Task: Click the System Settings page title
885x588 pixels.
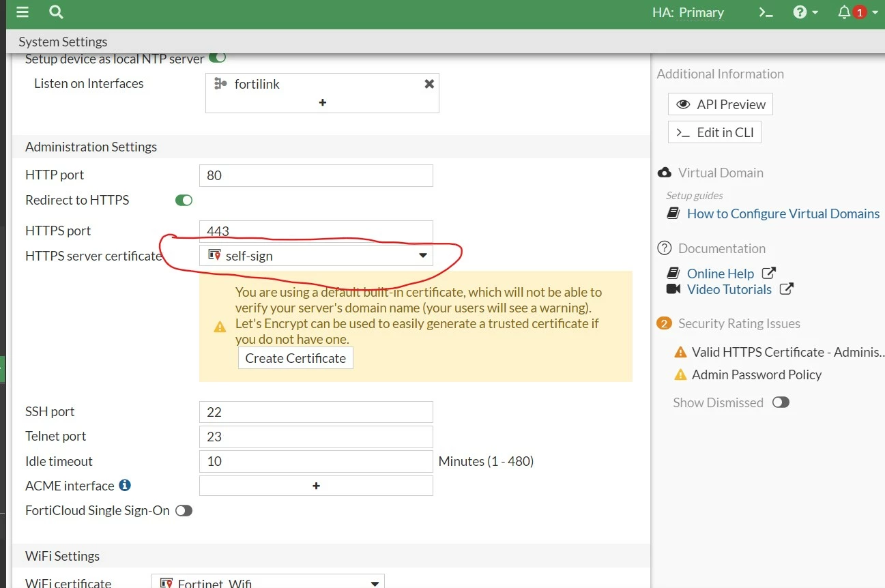Action: (63, 42)
